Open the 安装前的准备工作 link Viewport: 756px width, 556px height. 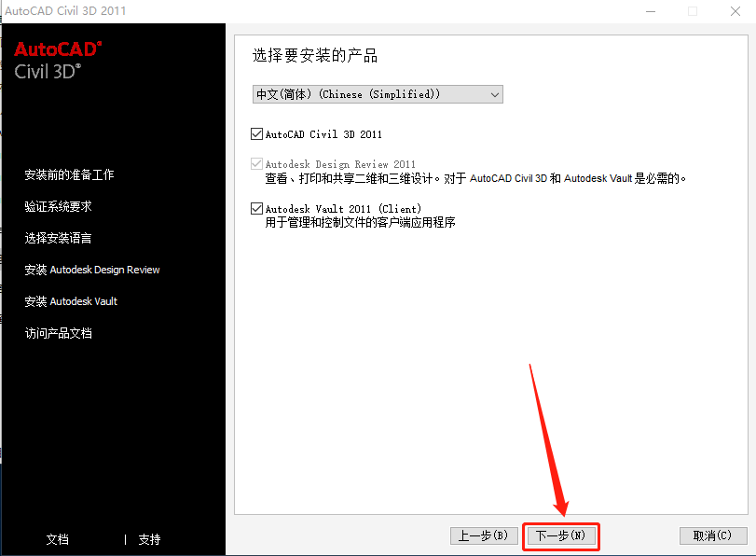click(x=69, y=174)
